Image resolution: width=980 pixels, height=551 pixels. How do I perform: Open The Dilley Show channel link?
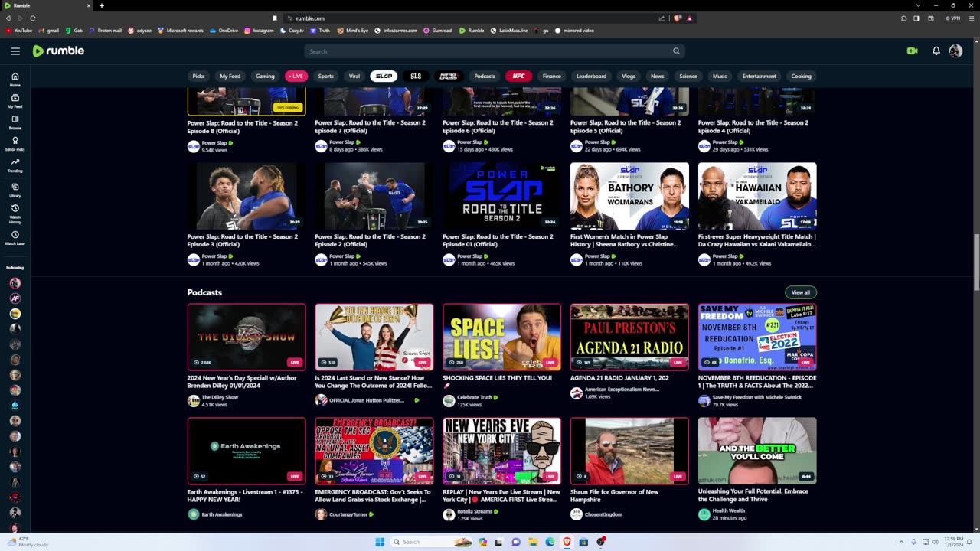pyautogui.click(x=220, y=398)
